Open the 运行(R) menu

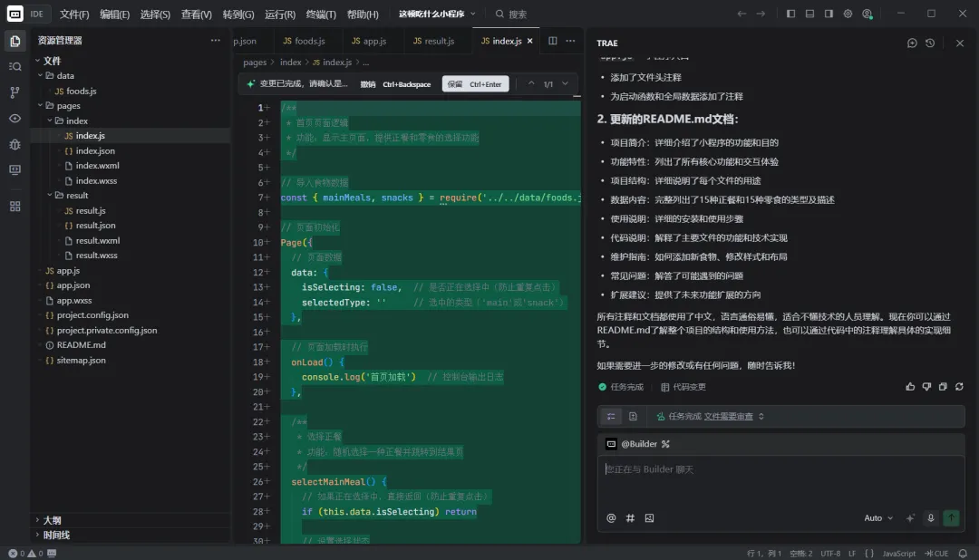280,14
